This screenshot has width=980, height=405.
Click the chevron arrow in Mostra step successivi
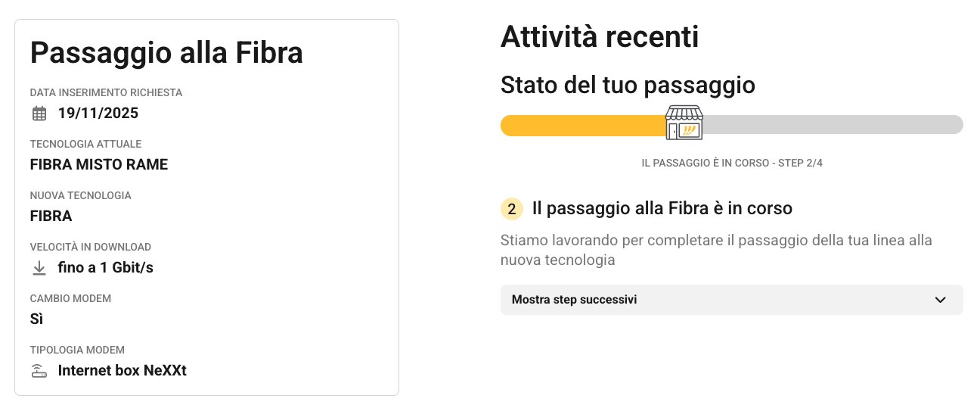(x=940, y=300)
